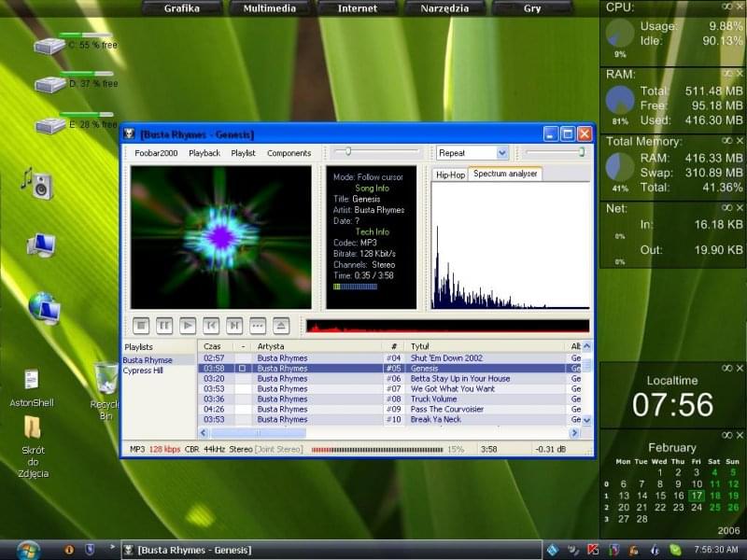Image resolution: width=747 pixels, height=560 pixels.
Task: Open the Playback menu
Action: [x=204, y=153]
